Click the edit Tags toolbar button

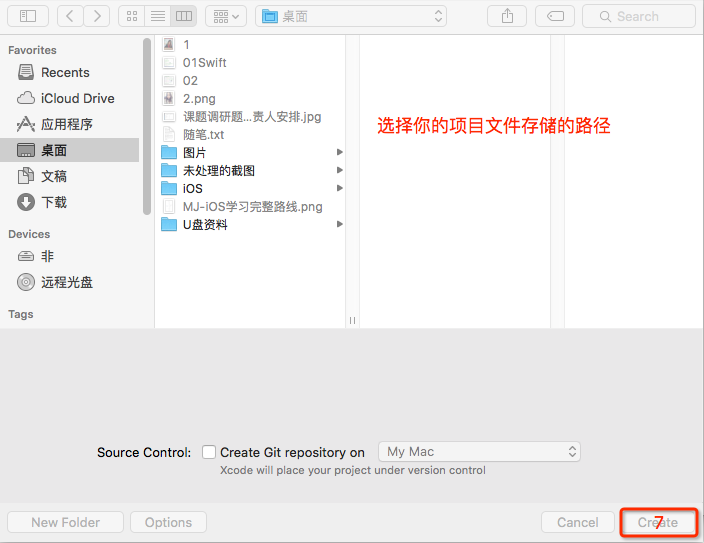click(555, 17)
